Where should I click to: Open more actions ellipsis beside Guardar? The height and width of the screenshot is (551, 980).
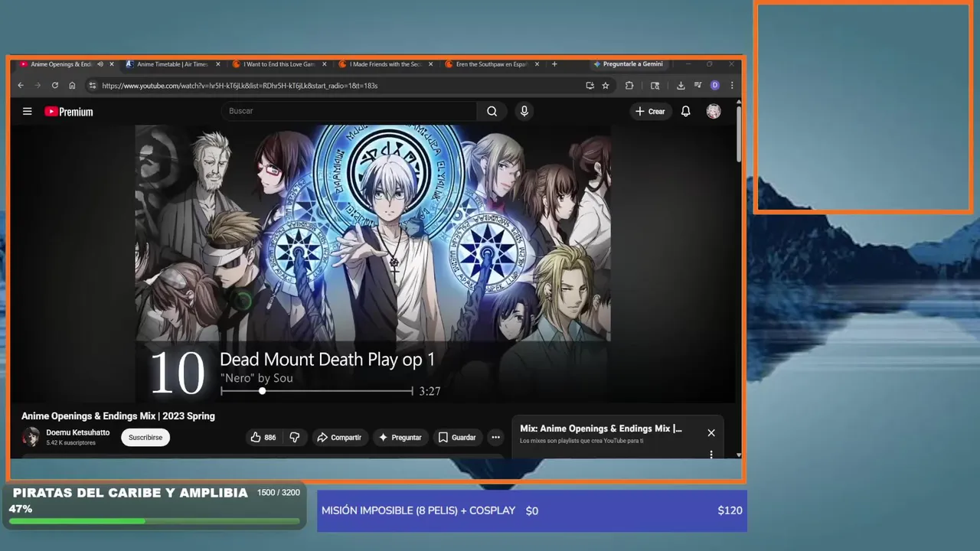pos(496,438)
